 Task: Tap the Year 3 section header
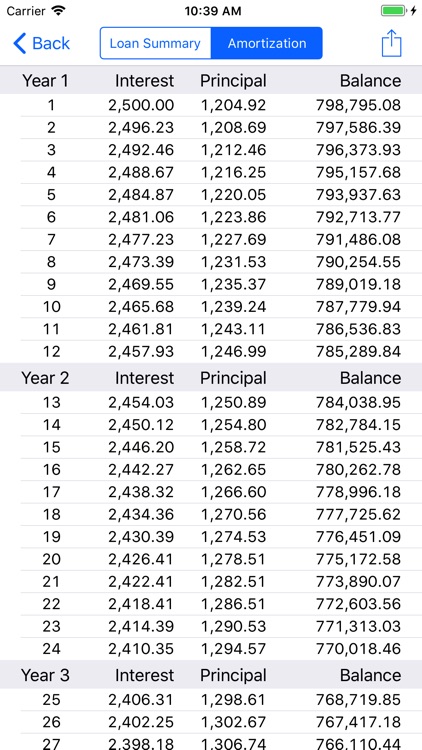(211, 675)
